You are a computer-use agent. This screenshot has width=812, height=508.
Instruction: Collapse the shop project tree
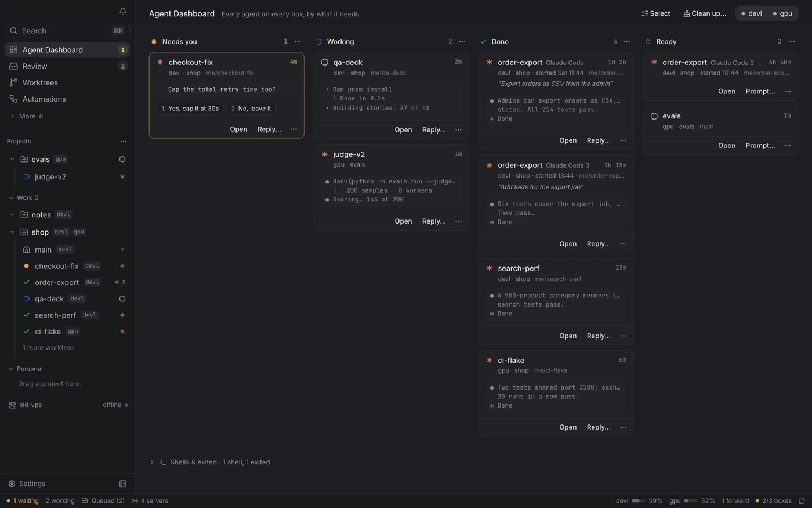(x=12, y=232)
